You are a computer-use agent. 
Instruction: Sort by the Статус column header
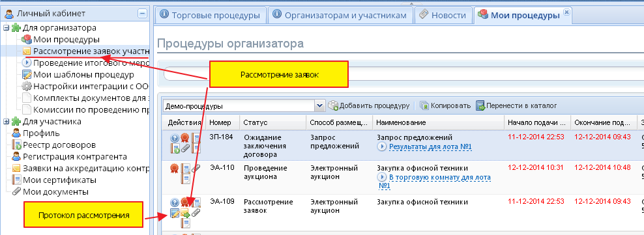coord(273,122)
